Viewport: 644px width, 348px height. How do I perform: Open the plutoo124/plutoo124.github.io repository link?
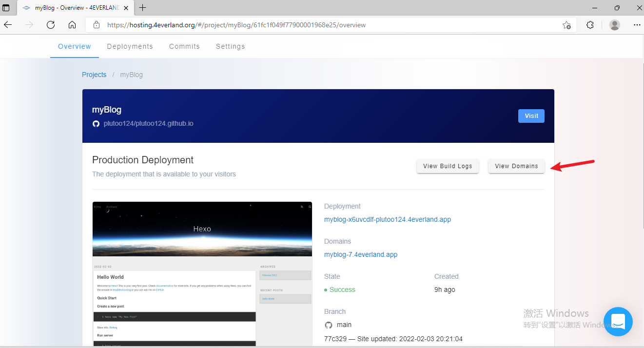click(x=149, y=124)
